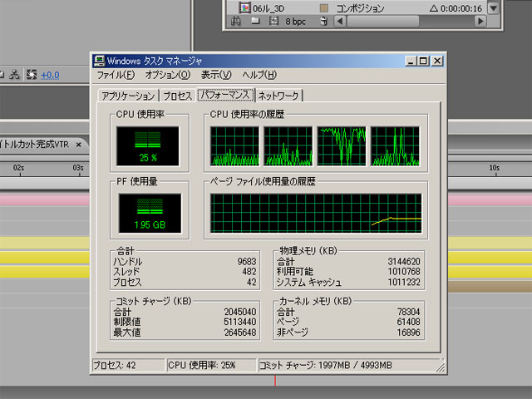This screenshot has width=532, height=399.
Task: Click the +0.0 exposure value link
Action: (x=50, y=75)
